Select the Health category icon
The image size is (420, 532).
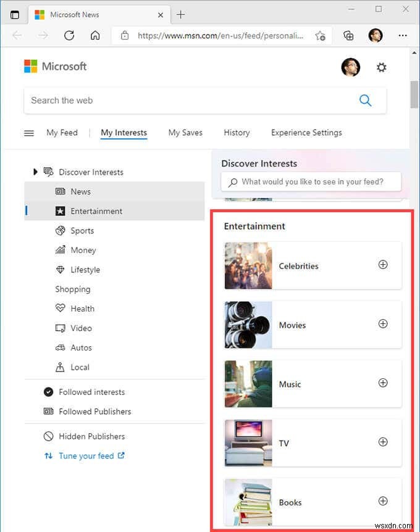tap(60, 308)
